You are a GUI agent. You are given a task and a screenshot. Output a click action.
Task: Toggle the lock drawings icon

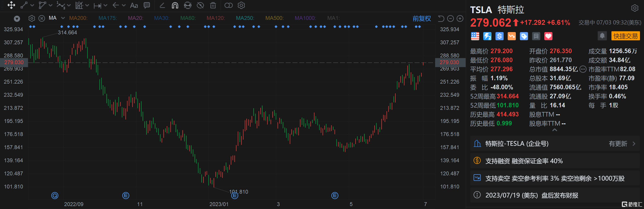(x=187, y=5)
